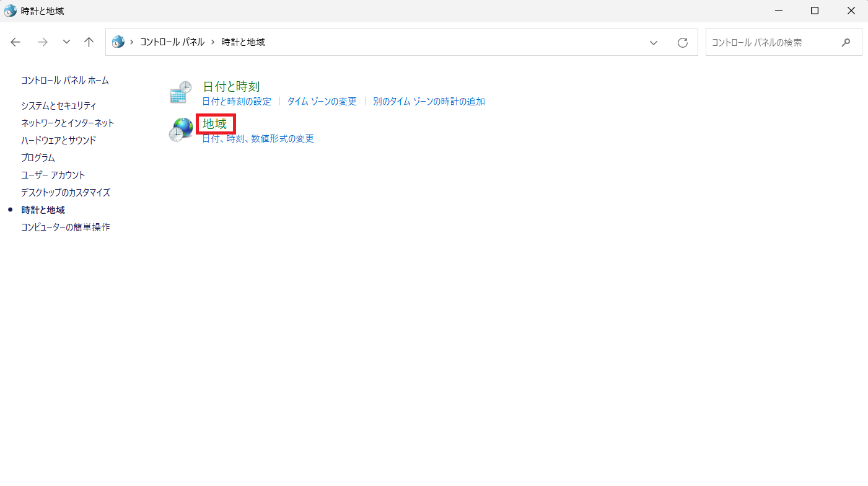Go to コントロール パネル ホーム
This screenshot has width=868, height=486.
[x=64, y=80]
